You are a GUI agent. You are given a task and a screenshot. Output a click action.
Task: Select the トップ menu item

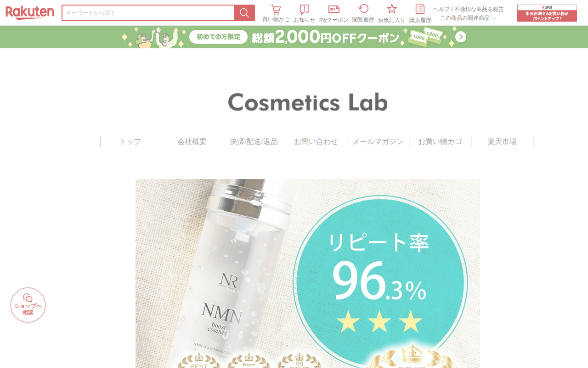pyautogui.click(x=130, y=142)
